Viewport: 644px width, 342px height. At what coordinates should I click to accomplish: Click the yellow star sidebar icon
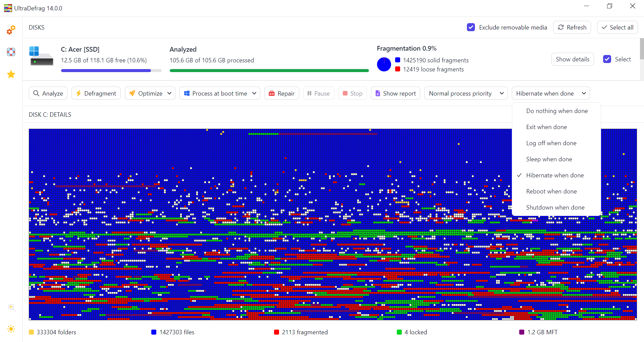click(x=11, y=74)
